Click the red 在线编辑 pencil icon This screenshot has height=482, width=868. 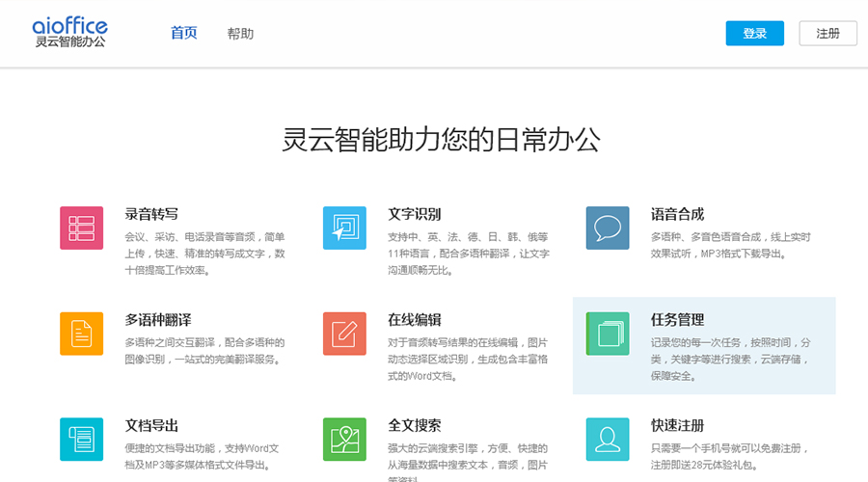point(344,334)
